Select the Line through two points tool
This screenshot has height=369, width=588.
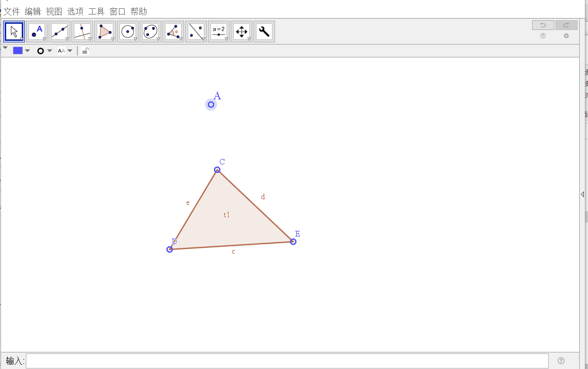click(59, 32)
